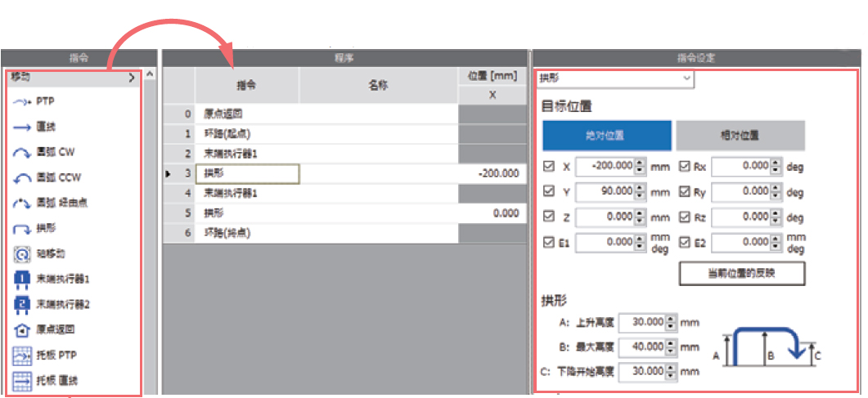This screenshot has width=868, height=398.
Task: Switch to 绝对位置 absolute position mode
Action: [606, 135]
